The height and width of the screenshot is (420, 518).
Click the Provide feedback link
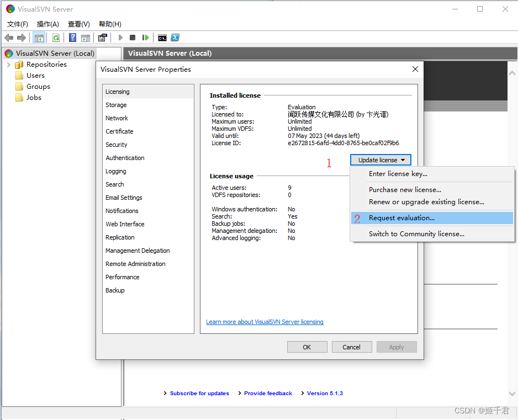[268, 394]
